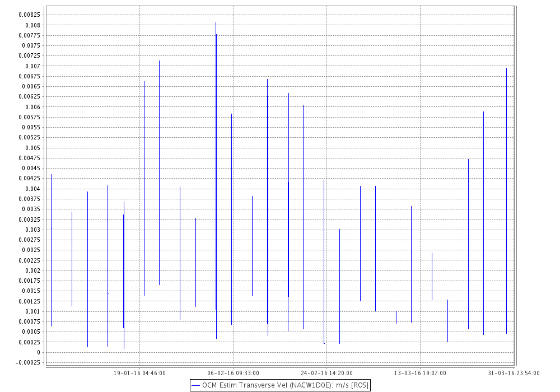This screenshot has height=392, width=560.
Task: Click the y-axis value 0.00025
Action: pos(30,342)
